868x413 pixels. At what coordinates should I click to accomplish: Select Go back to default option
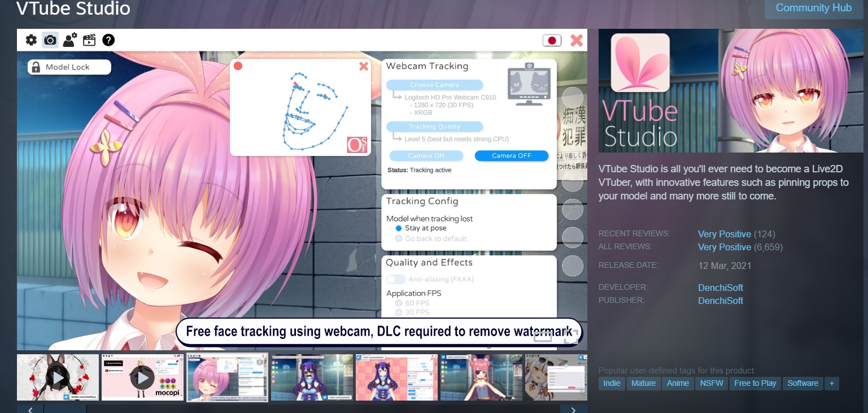[x=431, y=239]
